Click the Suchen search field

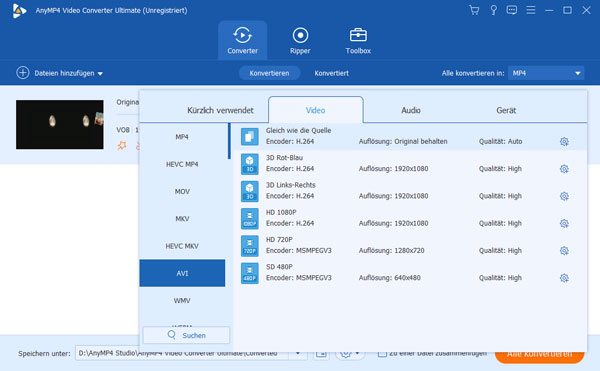coord(186,335)
